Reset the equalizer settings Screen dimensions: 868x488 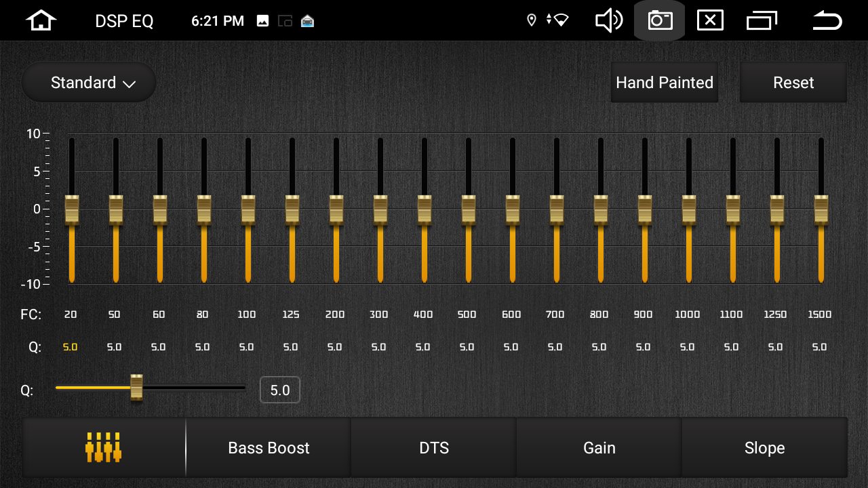(793, 83)
